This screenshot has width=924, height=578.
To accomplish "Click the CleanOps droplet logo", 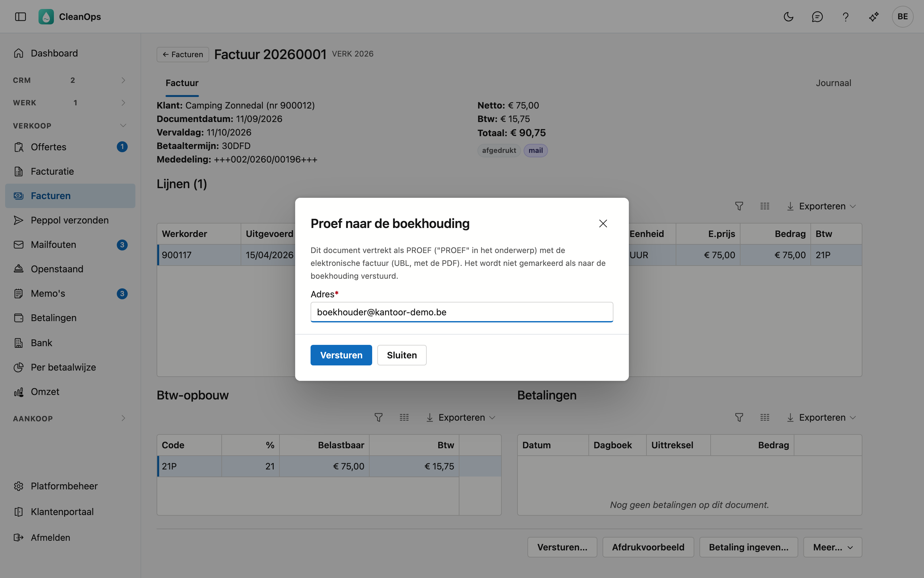I will pyautogui.click(x=46, y=16).
